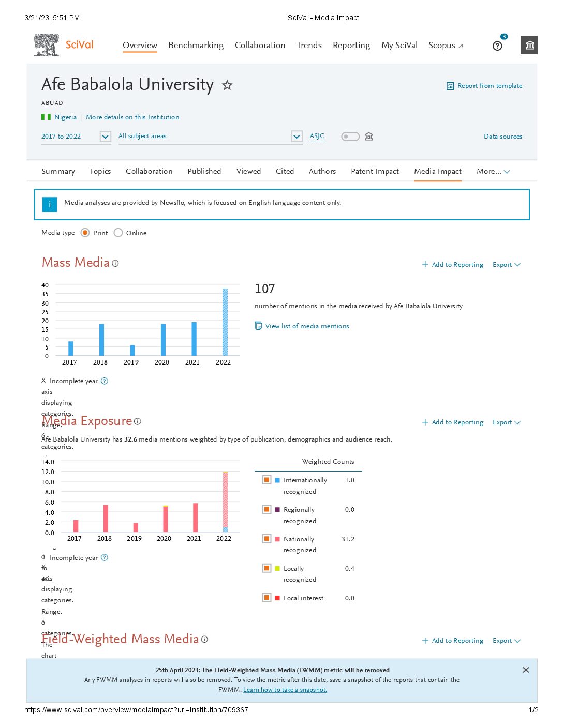The image size is (563, 728).
Task: Click the Media Exposure info icon
Action: (x=138, y=421)
